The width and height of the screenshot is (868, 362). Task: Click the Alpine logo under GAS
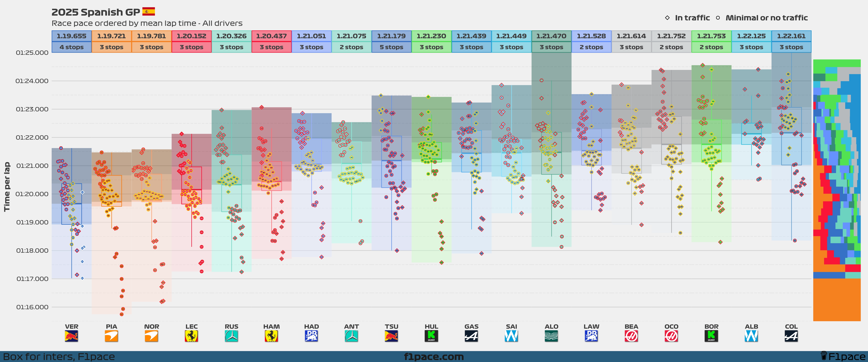pyautogui.click(x=471, y=336)
